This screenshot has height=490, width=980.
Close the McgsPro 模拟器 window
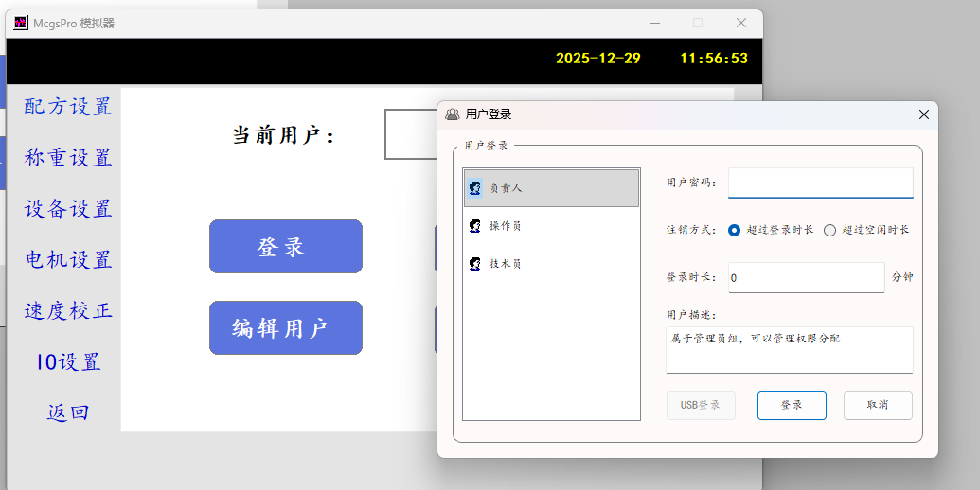tap(741, 23)
